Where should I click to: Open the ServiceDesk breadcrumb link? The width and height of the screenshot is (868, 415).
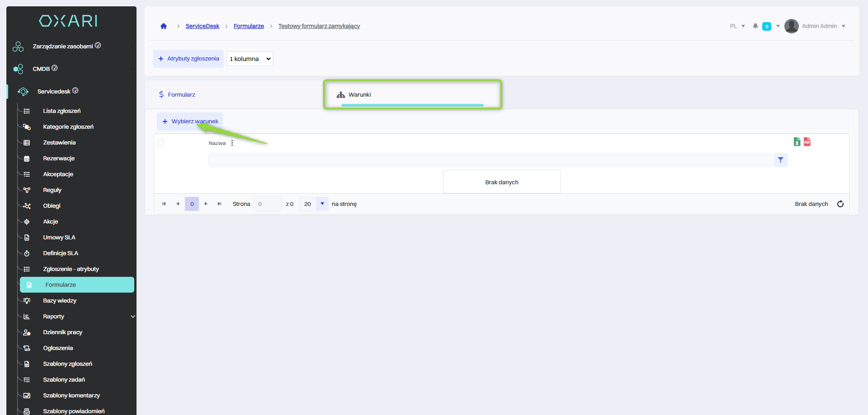(x=202, y=26)
